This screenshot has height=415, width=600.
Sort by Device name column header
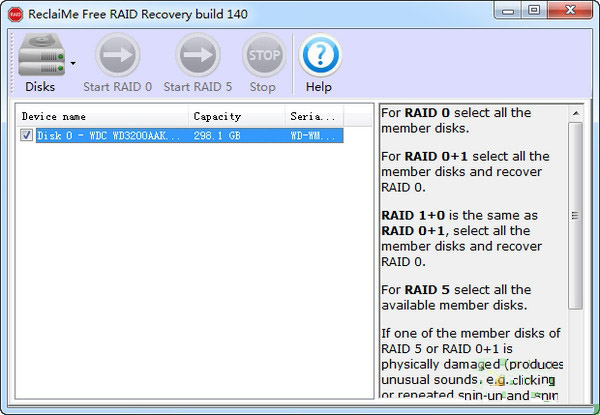coord(102,116)
